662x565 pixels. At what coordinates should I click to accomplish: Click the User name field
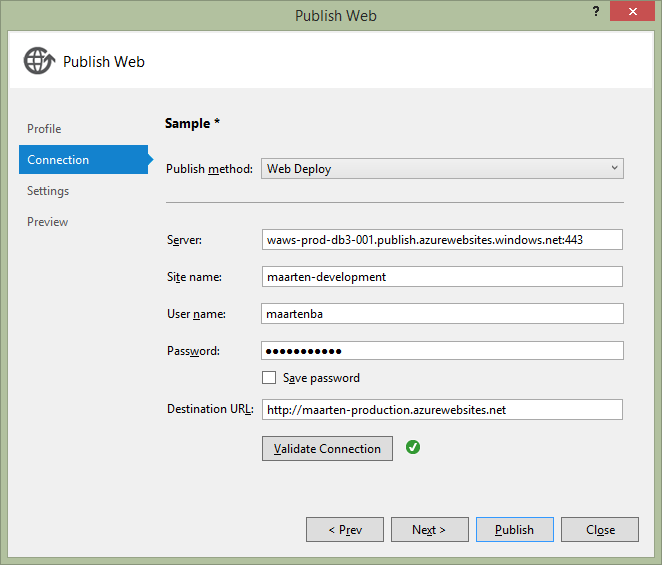pos(441,314)
